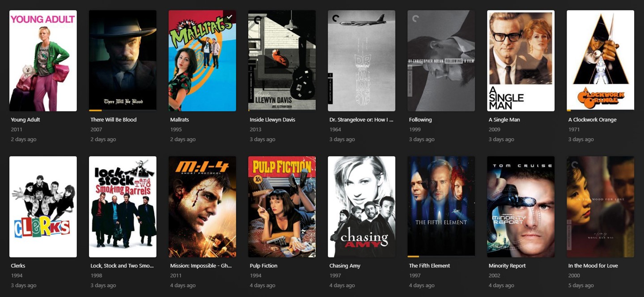Open the "Lock, Stock and Two Smo..." title link
644x297 pixels.
coord(122,266)
